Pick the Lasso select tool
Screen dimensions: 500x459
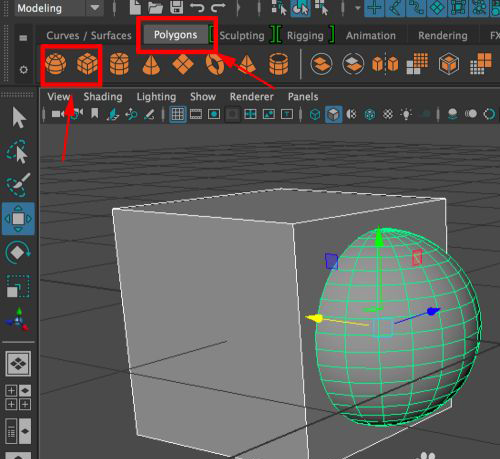point(18,152)
